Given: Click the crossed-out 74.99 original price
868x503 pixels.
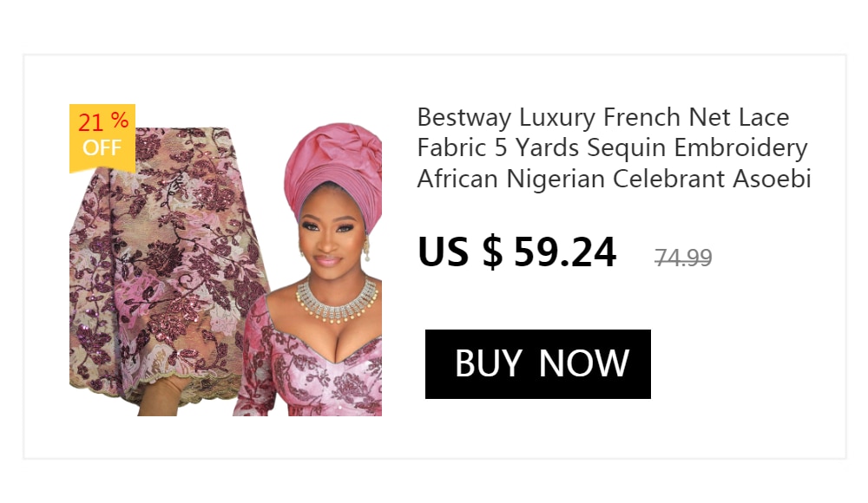Looking at the screenshot, I should (x=683, y=258).
